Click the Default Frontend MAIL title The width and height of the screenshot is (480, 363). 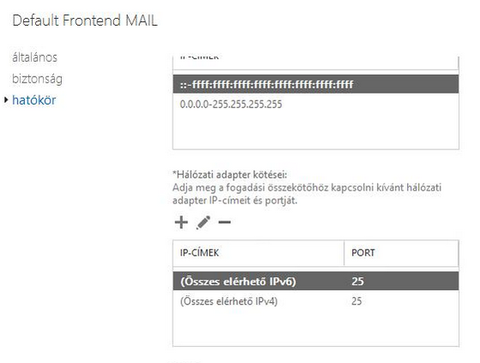pos(85,20)
